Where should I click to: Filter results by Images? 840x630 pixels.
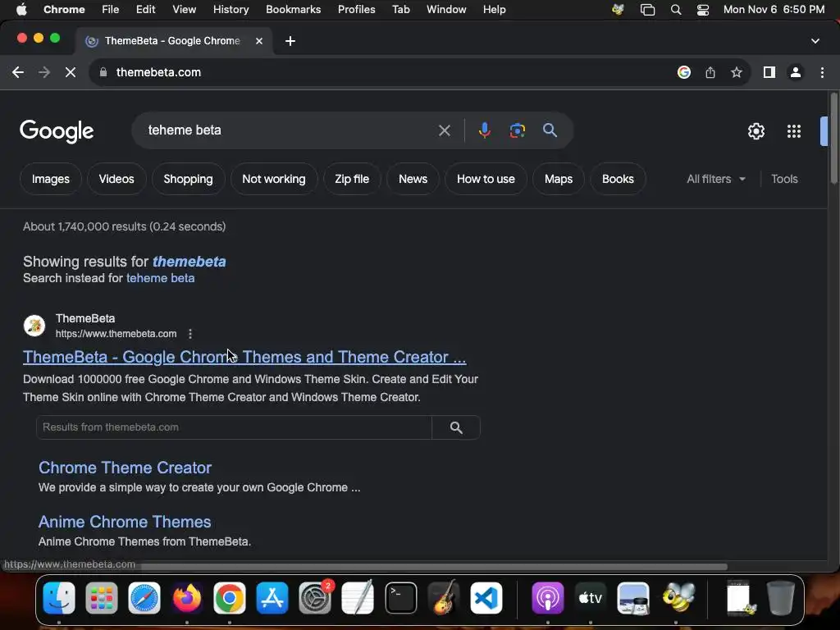tap(50, 179)
